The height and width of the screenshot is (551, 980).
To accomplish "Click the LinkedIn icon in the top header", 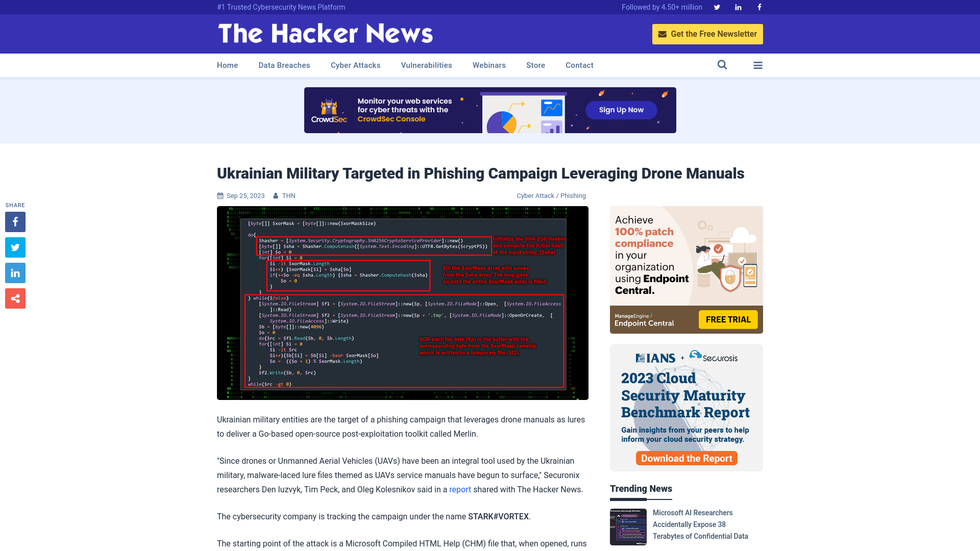I will (739, 7).
